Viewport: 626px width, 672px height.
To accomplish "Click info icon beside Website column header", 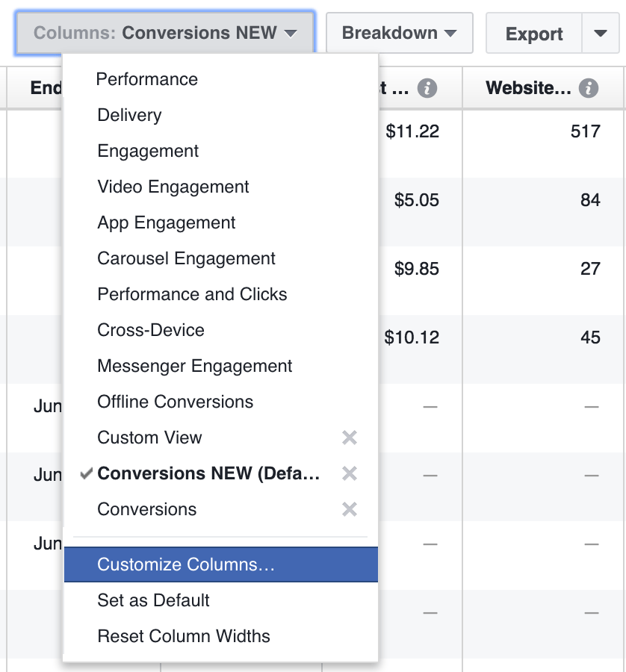I will click(588, 88).
